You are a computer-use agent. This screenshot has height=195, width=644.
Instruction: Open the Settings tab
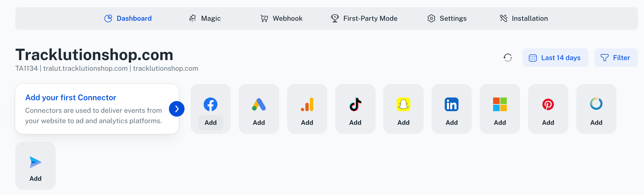click(x=447, y=18)
